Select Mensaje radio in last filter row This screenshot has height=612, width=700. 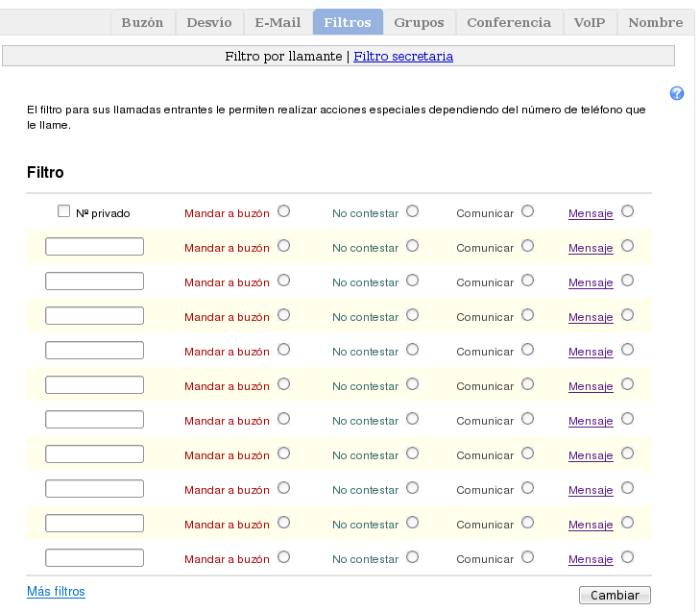tap(627, 557)
